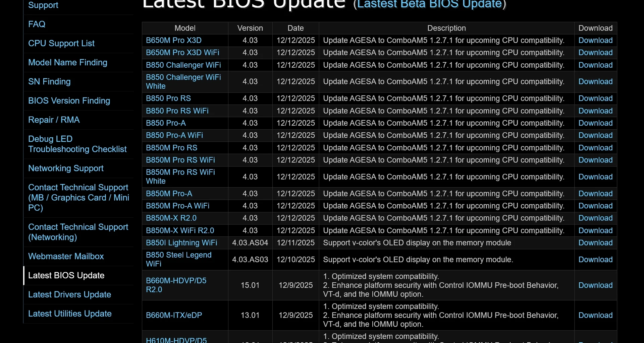644x343 pixels.
Task: Select the B850M Pro RS model link
Action: click(x=171, y=147)
